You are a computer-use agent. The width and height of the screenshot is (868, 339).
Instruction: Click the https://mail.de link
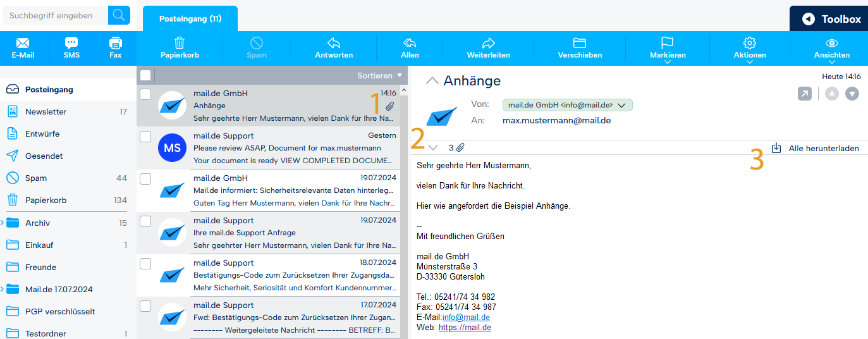pos(465,328)
